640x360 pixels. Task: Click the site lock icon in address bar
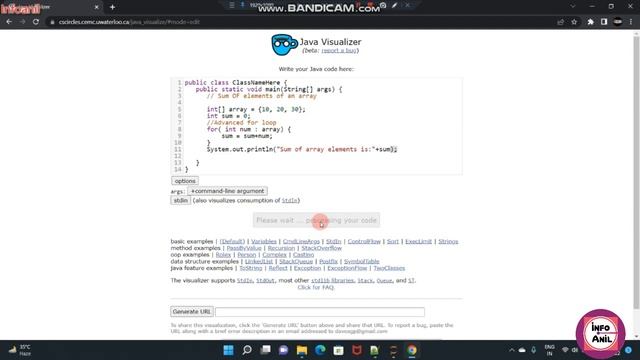pos(52,22)
